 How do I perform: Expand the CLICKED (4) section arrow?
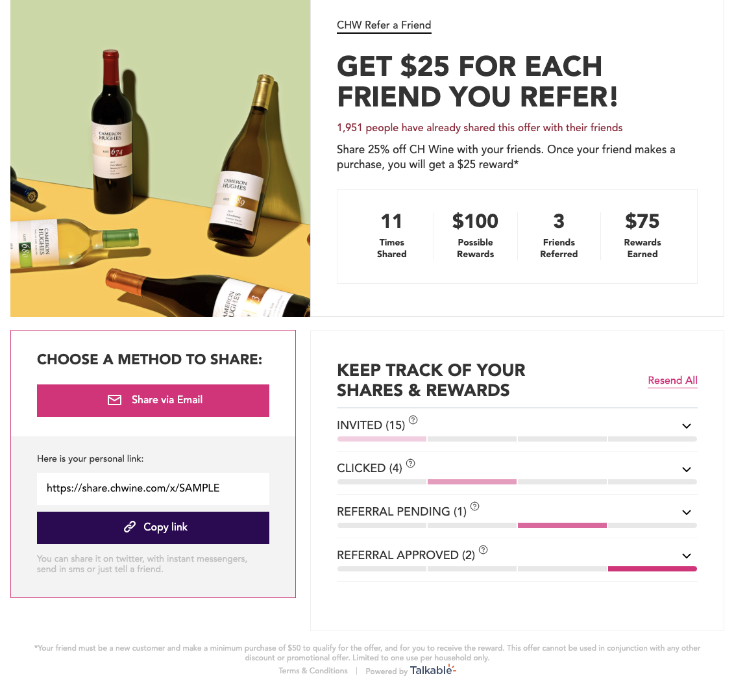tap(686, 469)
